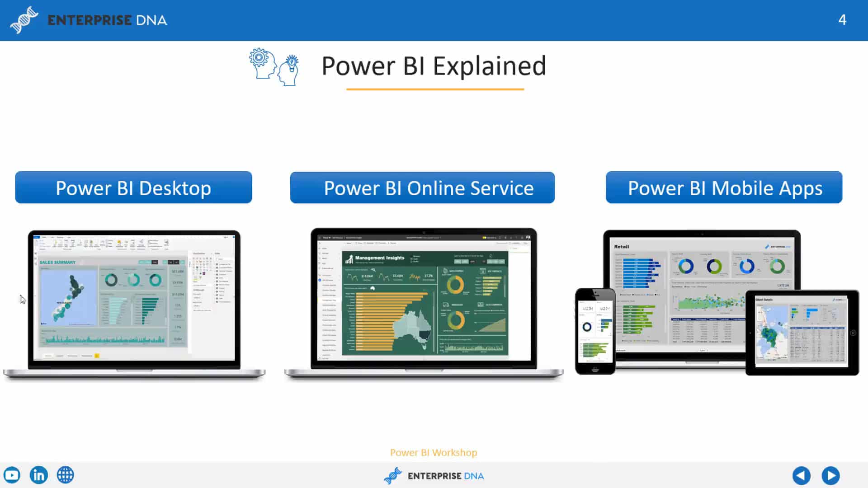Click the website/globe icon
The width and height of the screenshot is (868, 488).
coord(66,475)
